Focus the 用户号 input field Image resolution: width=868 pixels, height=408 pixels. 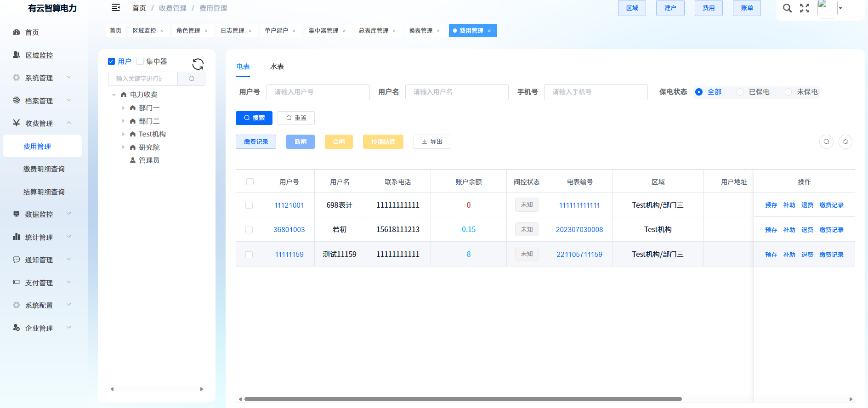318,92
